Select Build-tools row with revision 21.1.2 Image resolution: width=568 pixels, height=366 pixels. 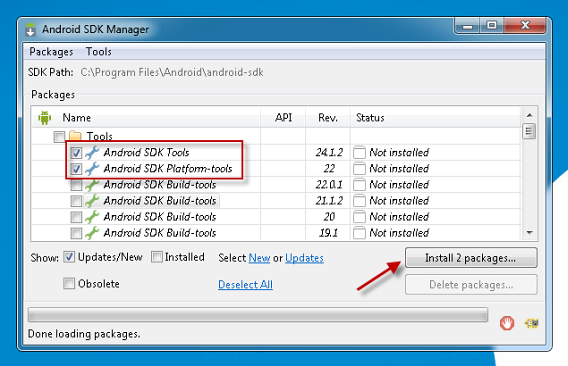pos(160,201)
